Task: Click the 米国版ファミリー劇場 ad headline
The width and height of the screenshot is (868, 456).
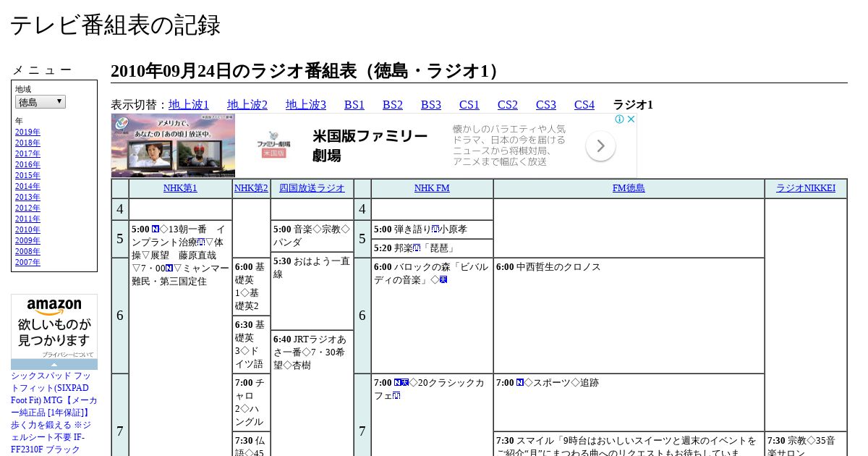Action: (x=370, y=145)
